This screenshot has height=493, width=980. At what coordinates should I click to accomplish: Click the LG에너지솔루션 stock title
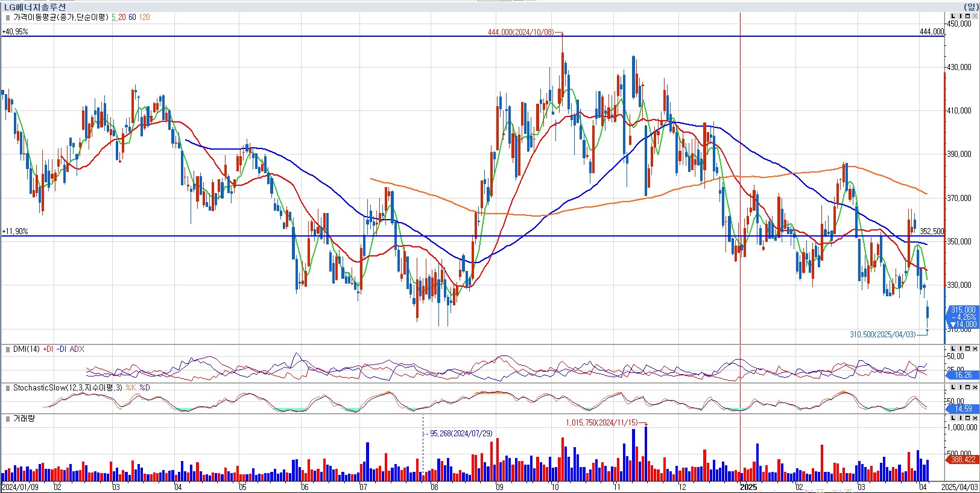34,7
